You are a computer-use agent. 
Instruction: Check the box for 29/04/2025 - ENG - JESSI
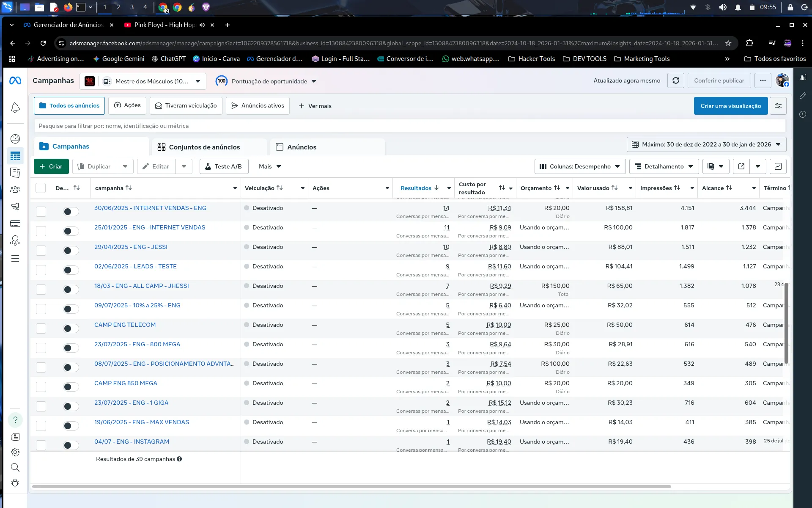41,251
